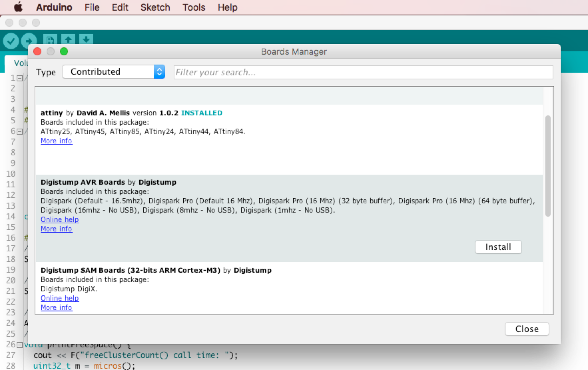Open the Arduino application menu
This screenshot has width=588, height=370.
(x=54, y=7)
